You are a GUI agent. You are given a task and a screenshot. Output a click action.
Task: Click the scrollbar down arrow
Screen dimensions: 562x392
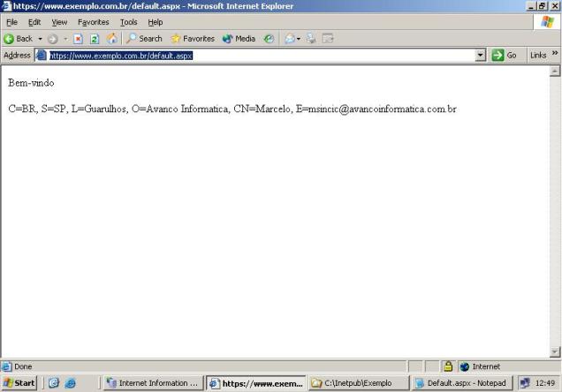[555, 352]
